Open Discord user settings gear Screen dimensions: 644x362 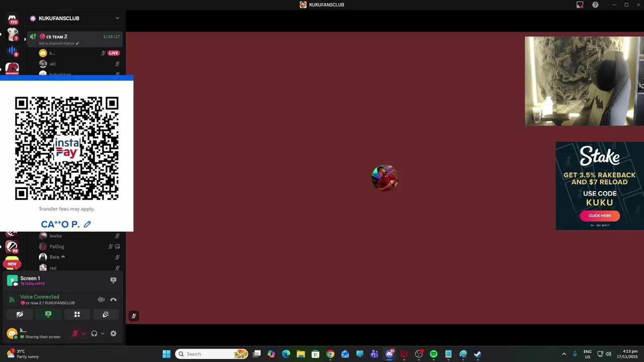point(113,333)
